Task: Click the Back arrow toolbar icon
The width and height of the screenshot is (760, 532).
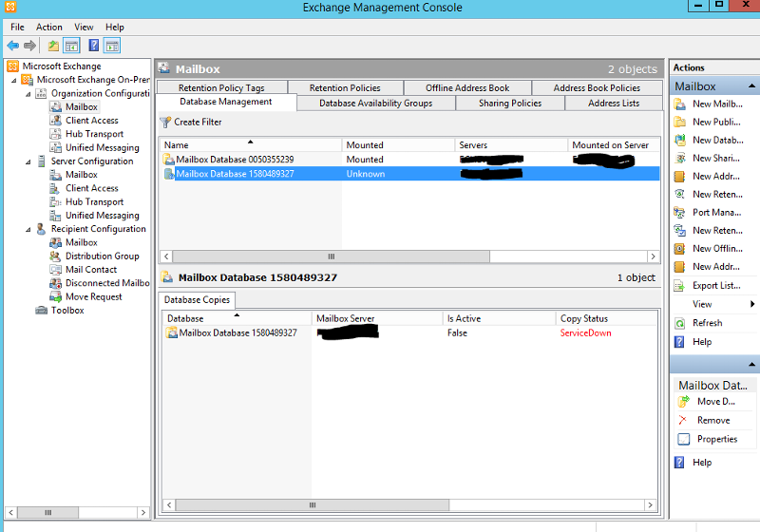Action: (13, 46)
